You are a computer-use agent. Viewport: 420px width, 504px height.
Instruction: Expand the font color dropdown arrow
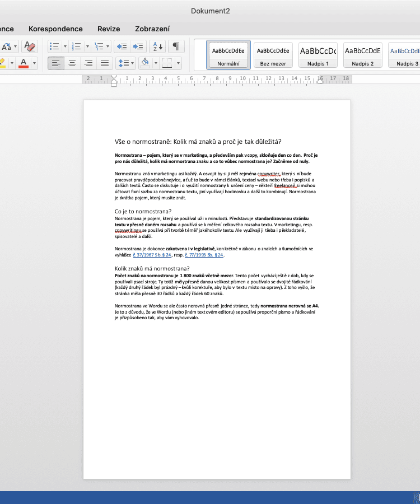click(35, 63)
